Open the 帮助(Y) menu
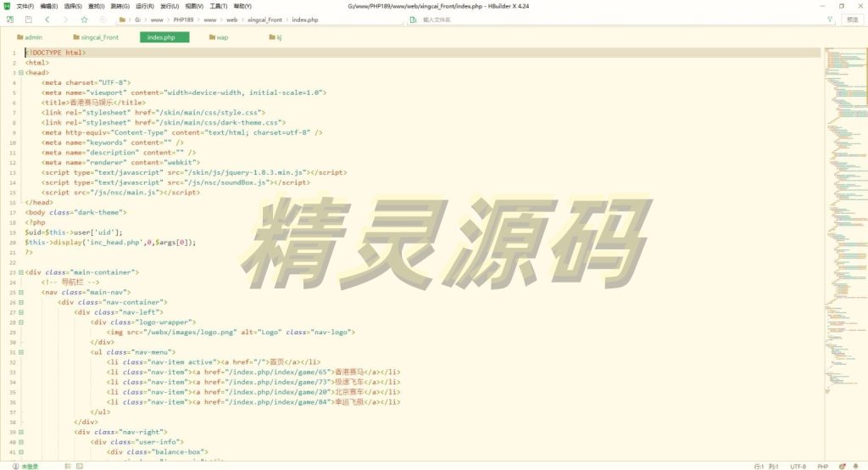 tap(242, 6)
